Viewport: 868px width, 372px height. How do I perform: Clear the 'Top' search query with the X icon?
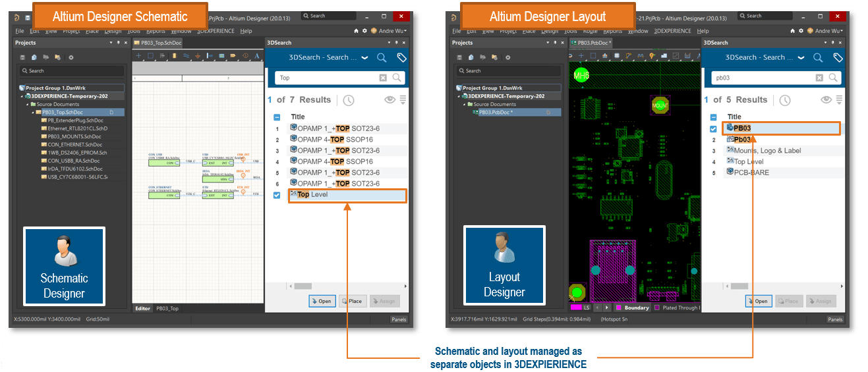[383, 78]
